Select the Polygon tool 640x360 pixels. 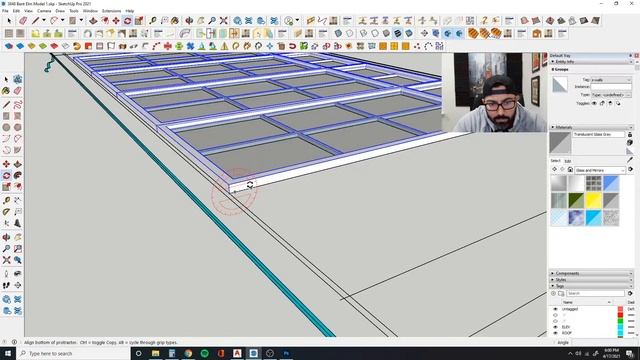[18, 127]
